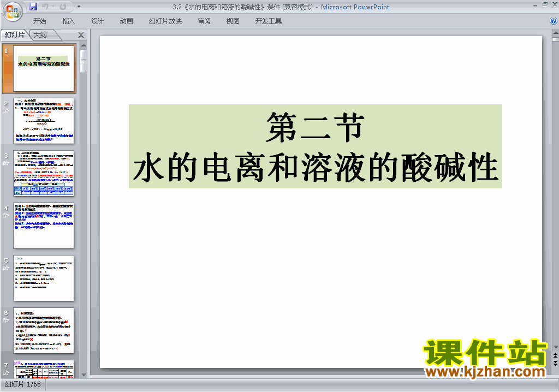Click thumbnail pane scroll down arrow

coord(84,375)
